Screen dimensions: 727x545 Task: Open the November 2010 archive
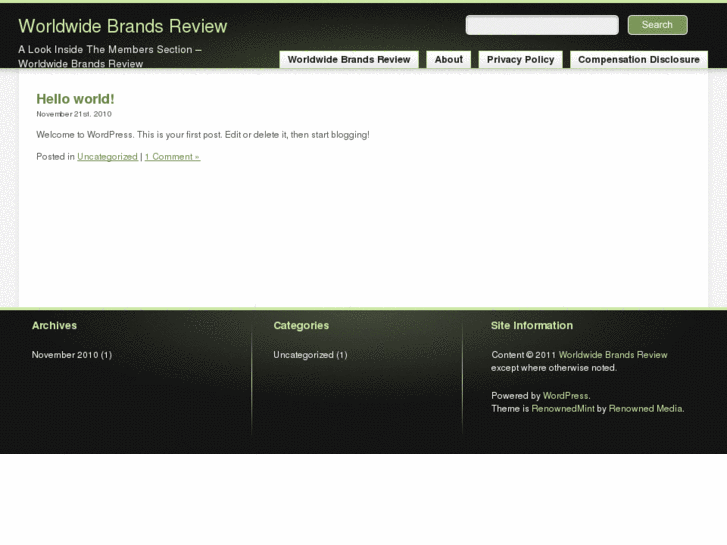65,355
